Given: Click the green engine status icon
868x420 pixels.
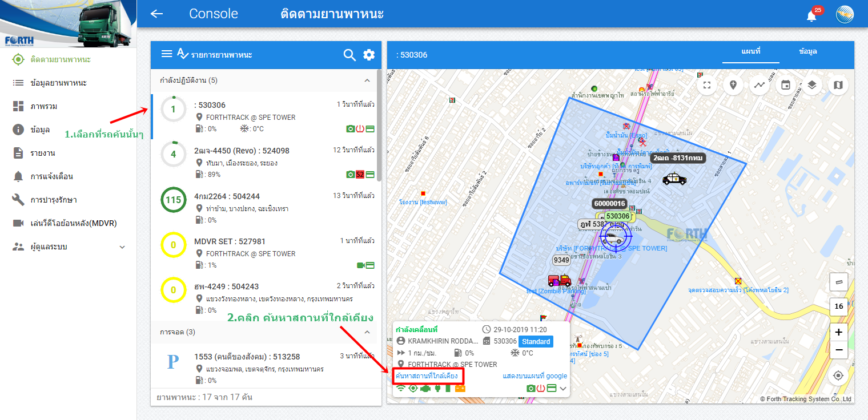Looking at the screenshot, I should coord(425,389).
